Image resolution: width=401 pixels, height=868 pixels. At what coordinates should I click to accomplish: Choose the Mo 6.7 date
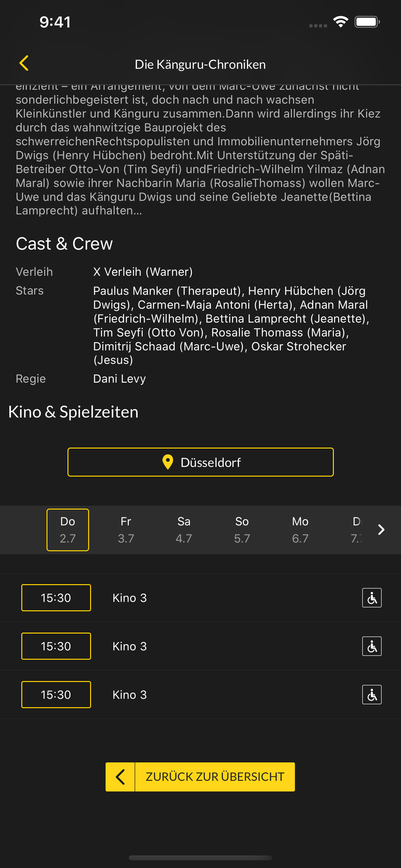pos(300,530)
